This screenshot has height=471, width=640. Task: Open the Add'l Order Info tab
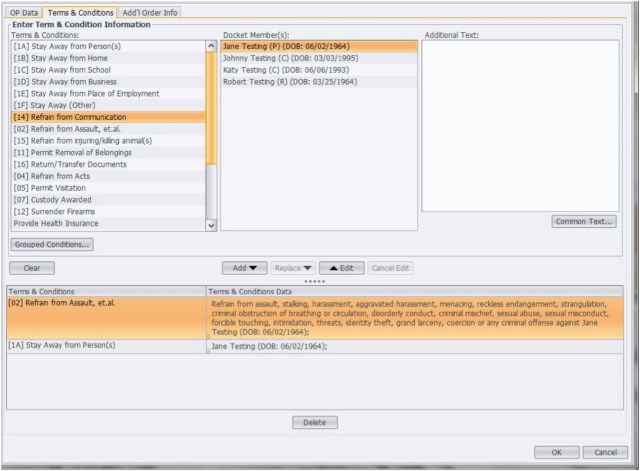coord(150,12)
